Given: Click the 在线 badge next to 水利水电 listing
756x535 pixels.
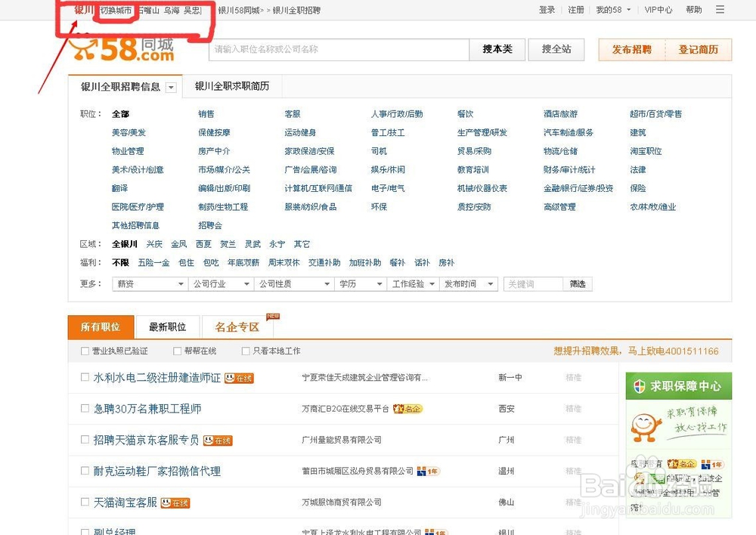Looking at the screenshot, I should click(239, 378).
